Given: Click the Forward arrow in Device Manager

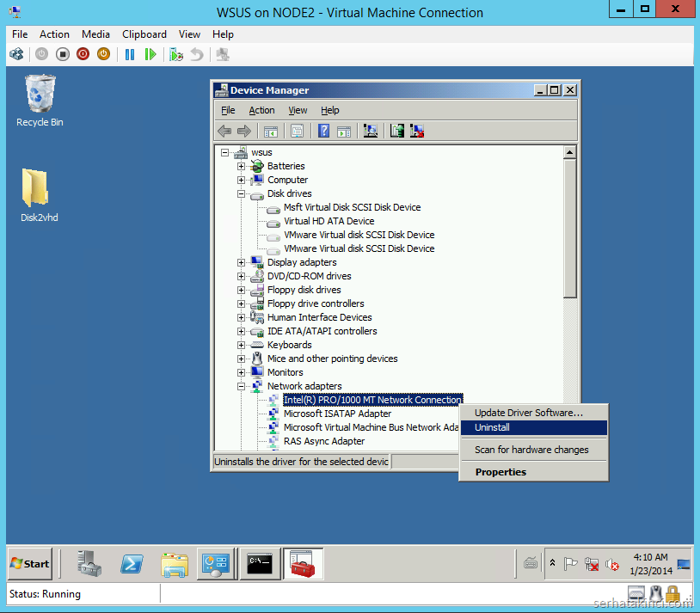Looking at the screenshot, I should click(244, 132).
